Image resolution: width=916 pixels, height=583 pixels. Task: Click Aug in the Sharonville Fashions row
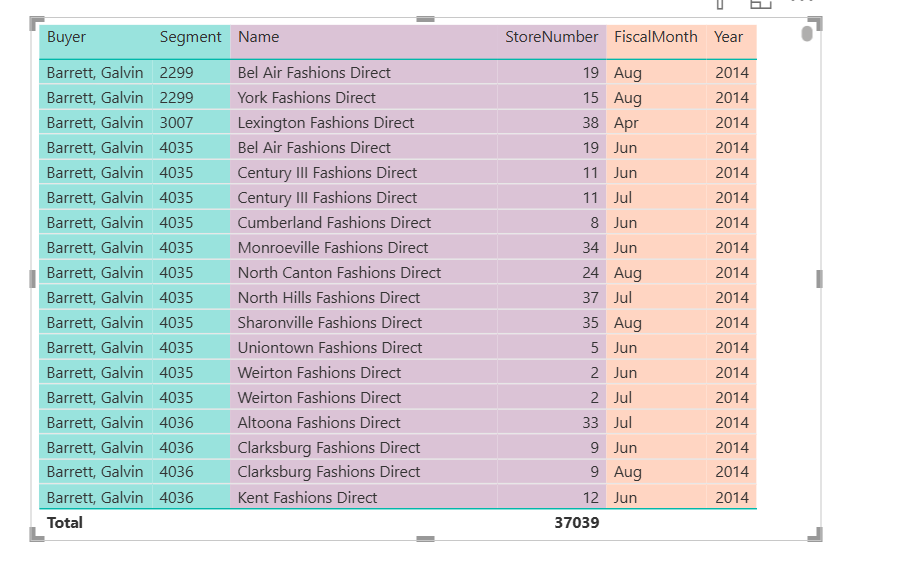click(628, 323)
